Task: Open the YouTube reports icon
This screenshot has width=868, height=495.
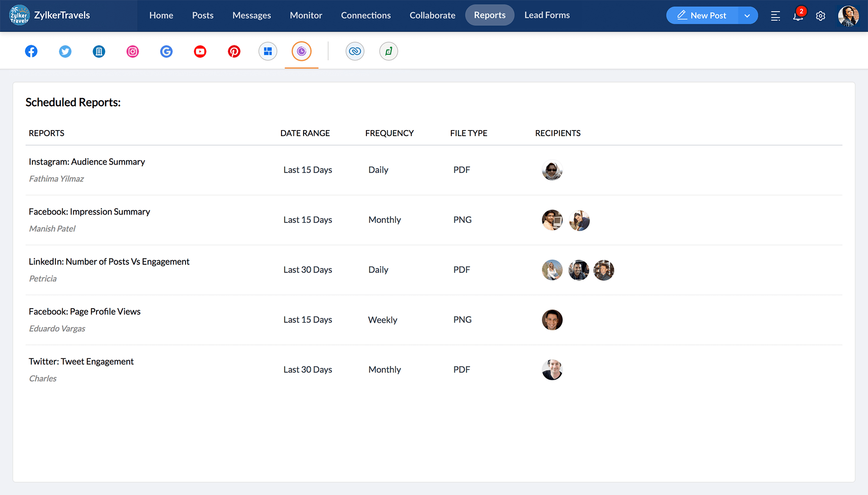Action: [x=200, y=51]
